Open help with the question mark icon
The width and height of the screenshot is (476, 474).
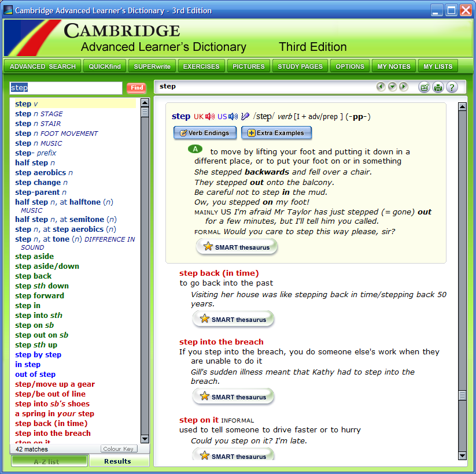click(452, 87)
